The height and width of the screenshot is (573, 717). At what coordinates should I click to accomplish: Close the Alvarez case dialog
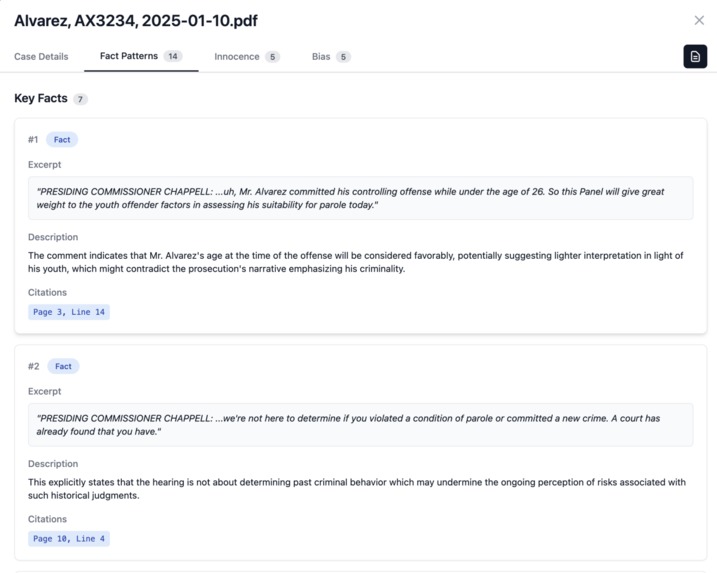(x=699, y=20)
